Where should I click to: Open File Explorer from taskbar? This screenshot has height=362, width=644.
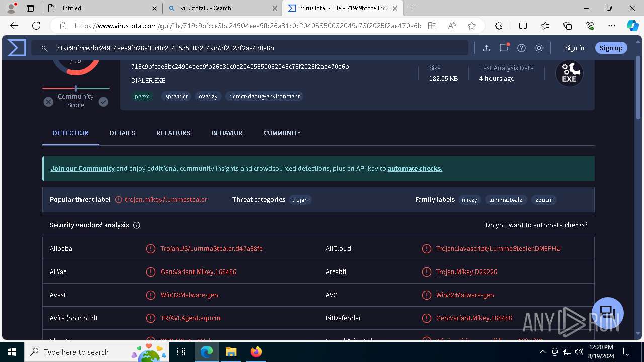click(x=231, y=352)
